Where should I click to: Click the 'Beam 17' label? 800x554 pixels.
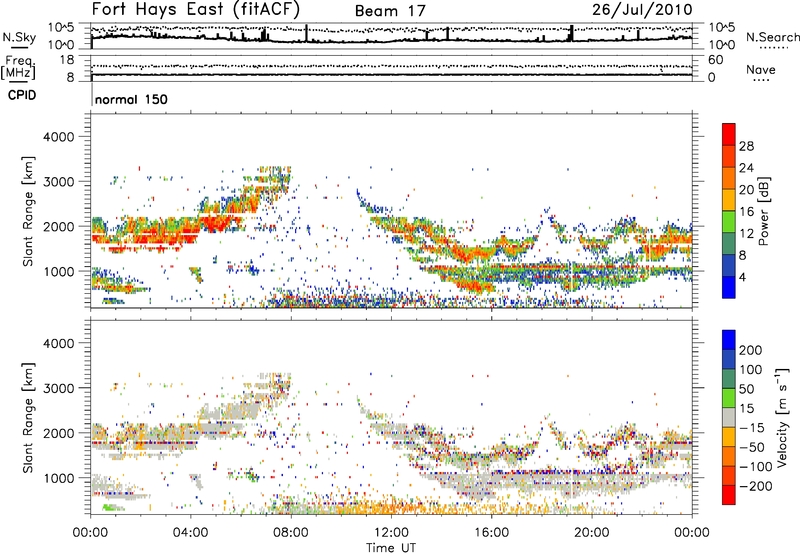(x=390, y=11)
